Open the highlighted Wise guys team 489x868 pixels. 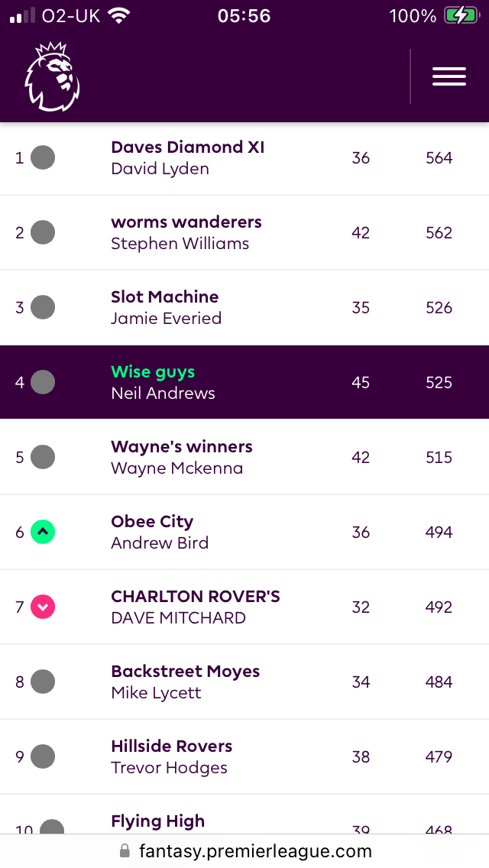(153, 372)
